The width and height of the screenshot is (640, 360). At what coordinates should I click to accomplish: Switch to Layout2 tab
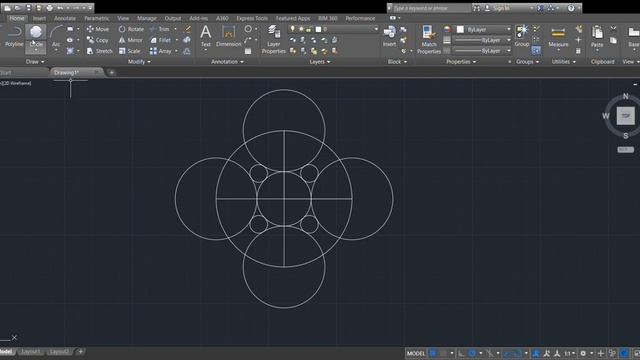coord(59,351)
